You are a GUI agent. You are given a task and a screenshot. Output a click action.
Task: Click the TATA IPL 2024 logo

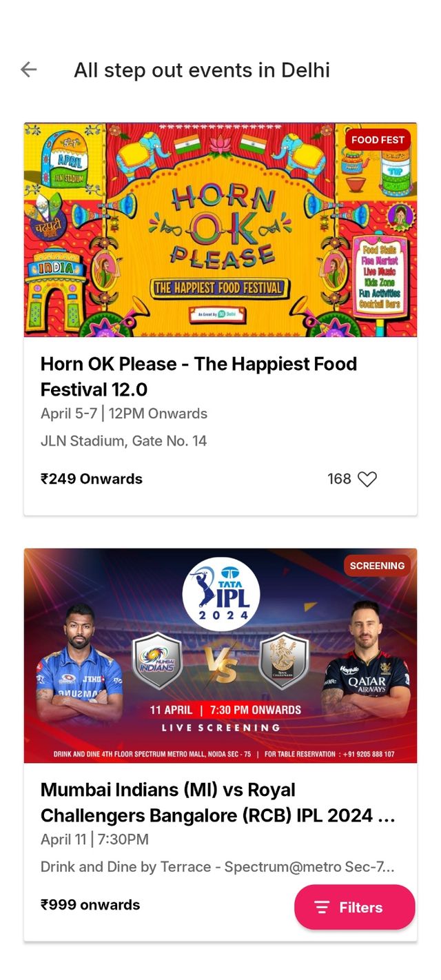click(x=220, y=594)
